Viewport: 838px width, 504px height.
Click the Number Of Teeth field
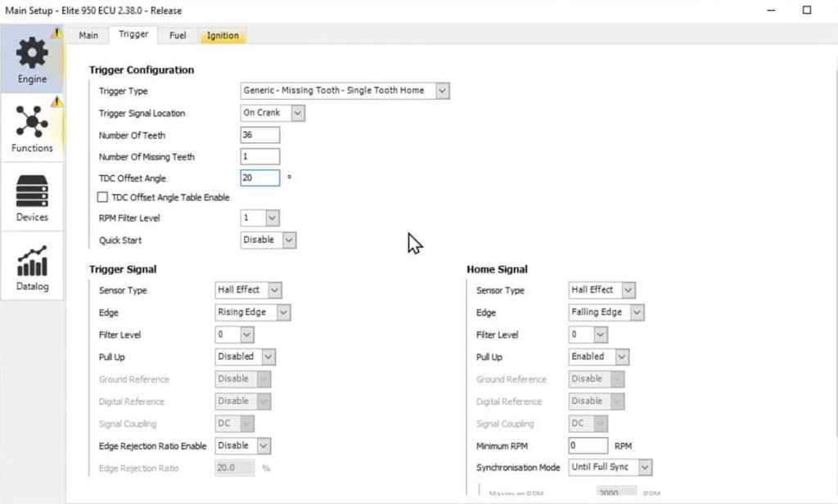coord(260,135)
